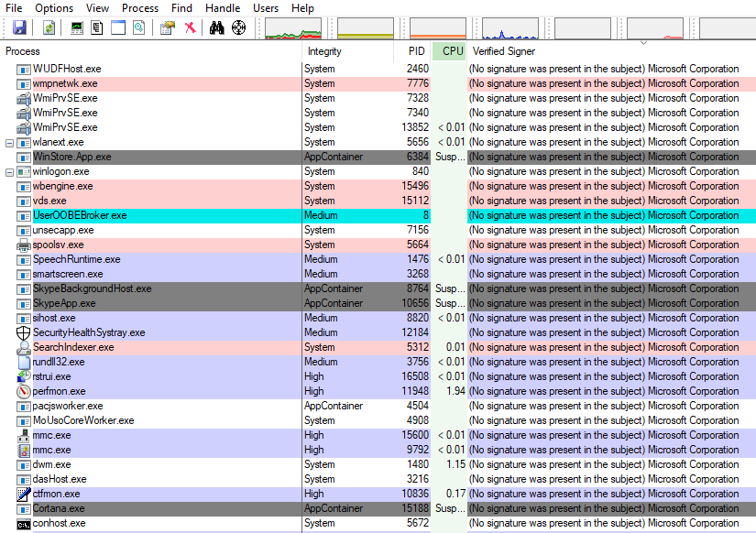The width and height of the screenshot is (756, 533).
Task: Collapse the winlogon.exe process tree node
Action: tap(9, 172)
